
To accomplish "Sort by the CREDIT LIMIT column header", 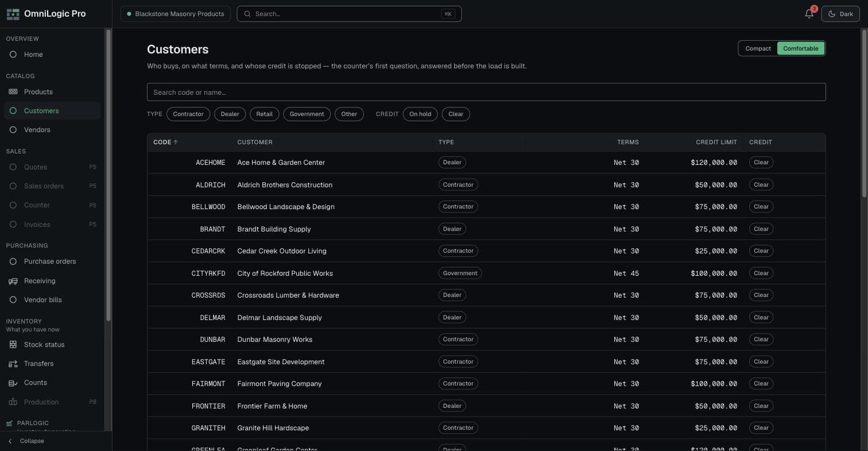I will pos(716,142).
